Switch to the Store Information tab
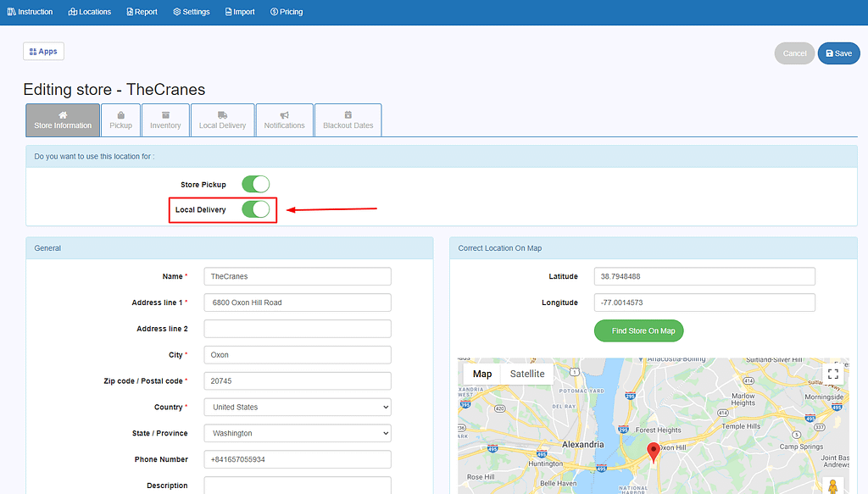This screenshot has height=494, width=868. click(63, 120)
